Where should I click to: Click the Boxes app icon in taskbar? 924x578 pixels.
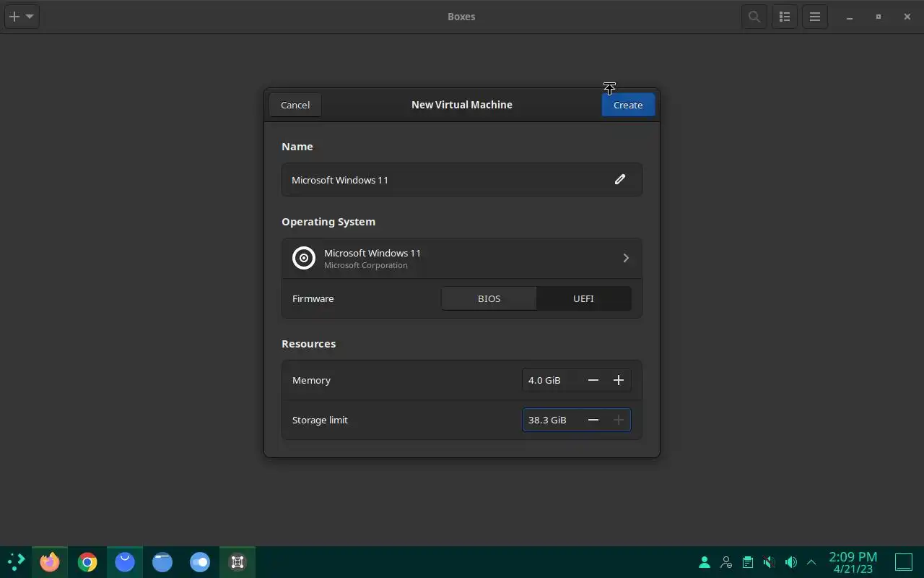[237, 561]
